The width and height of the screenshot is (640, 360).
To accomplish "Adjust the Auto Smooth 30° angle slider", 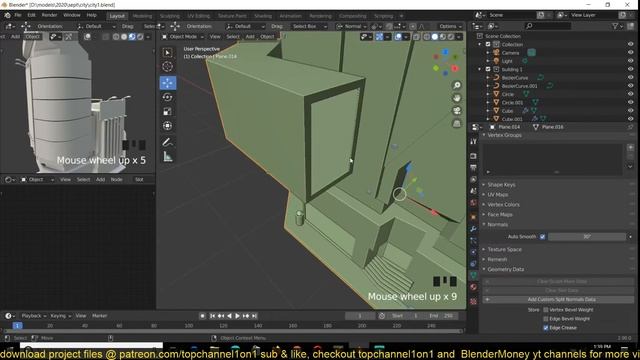I will 587,237.
